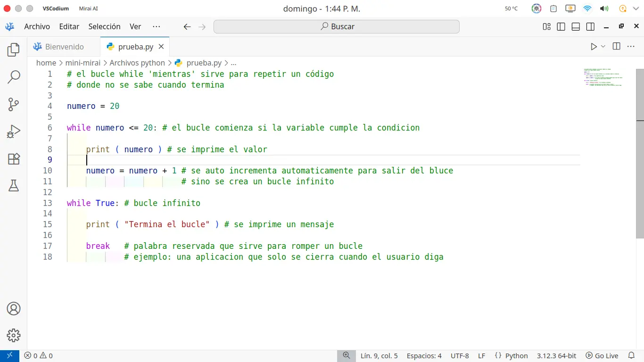
Task: Open the Testing flask view
Action: point(14,186)
